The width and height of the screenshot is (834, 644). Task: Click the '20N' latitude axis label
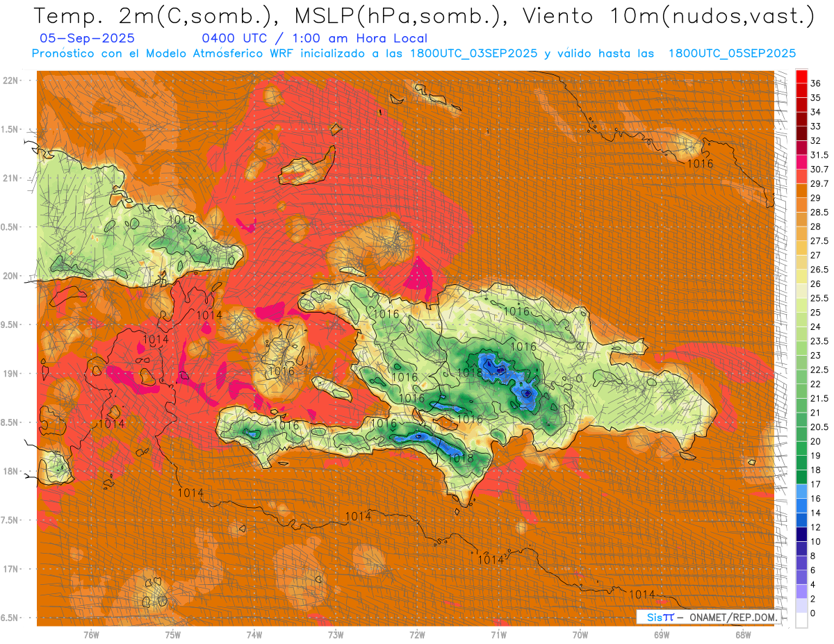[10, 276]
